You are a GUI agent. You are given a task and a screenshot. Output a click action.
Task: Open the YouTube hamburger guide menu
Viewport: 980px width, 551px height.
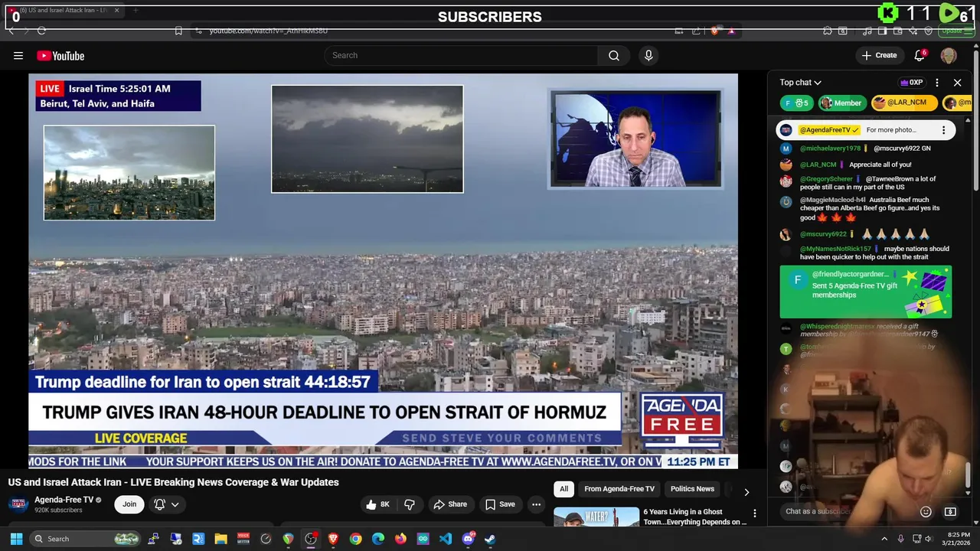tap(18, 55)
